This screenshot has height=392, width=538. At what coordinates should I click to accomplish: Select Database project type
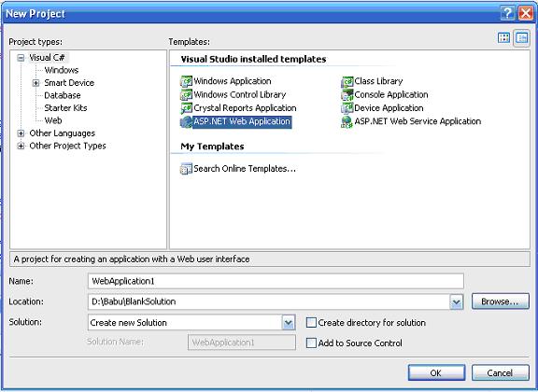tap(63, 95)
